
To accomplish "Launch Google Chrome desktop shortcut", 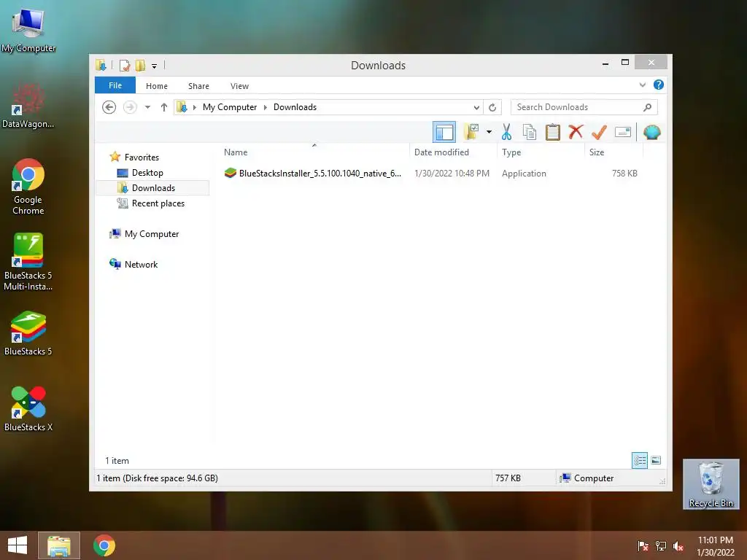I will tap(28, 187).
